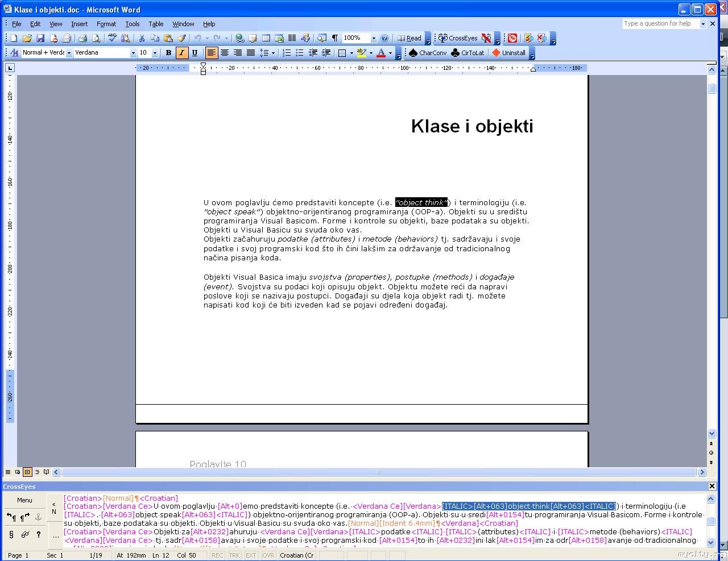The image size is (728, 561).
Task: Open the Format menu
Action: (106, 24)
